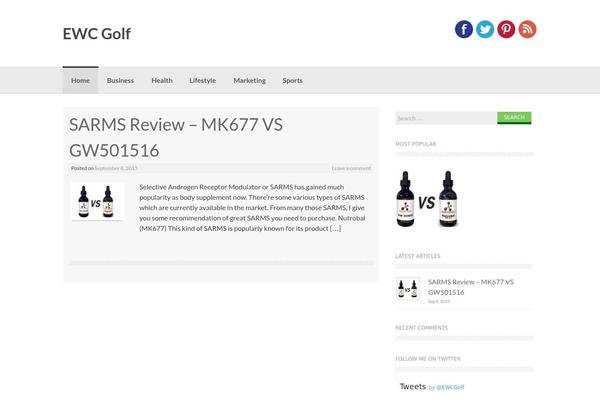Open the Health category menu

162,80
